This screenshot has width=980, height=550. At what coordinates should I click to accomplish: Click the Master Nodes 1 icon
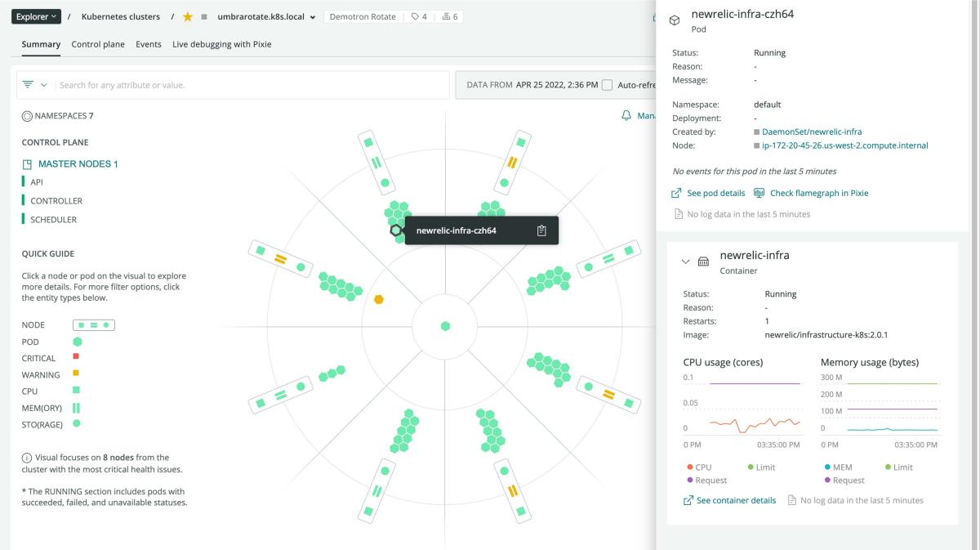point(27,164)
